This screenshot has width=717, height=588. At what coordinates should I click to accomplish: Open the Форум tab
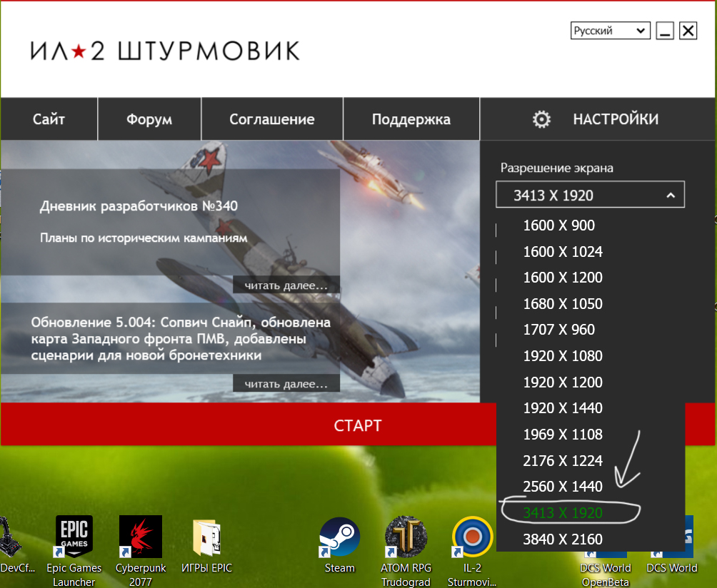(149, 119)
